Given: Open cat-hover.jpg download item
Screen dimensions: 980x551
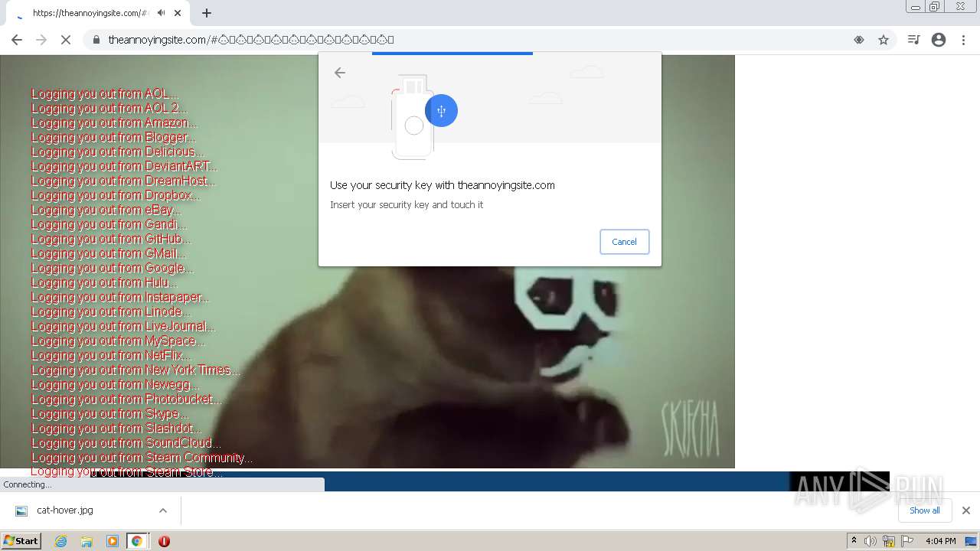Looking at the screenshot, I should 65,510.
